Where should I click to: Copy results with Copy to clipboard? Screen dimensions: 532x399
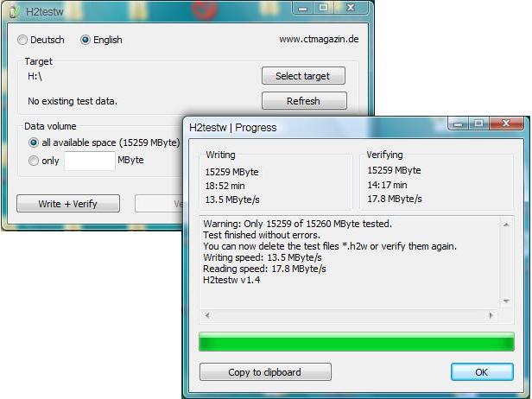click(265, 372)
